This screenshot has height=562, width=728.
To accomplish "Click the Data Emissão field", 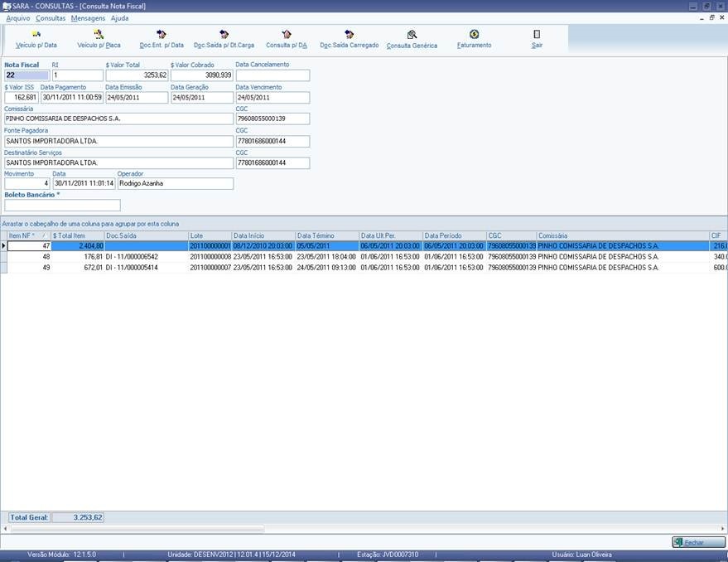I will (x=137, y=98).
